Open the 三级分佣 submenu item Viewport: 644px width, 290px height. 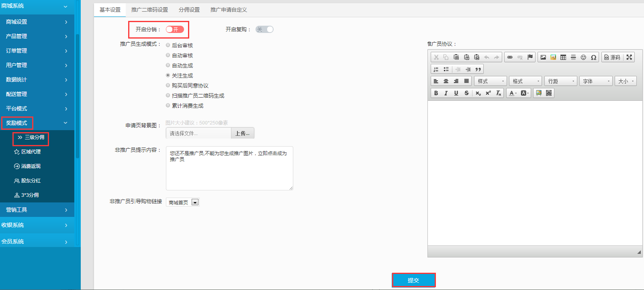[x=31, y=137]
